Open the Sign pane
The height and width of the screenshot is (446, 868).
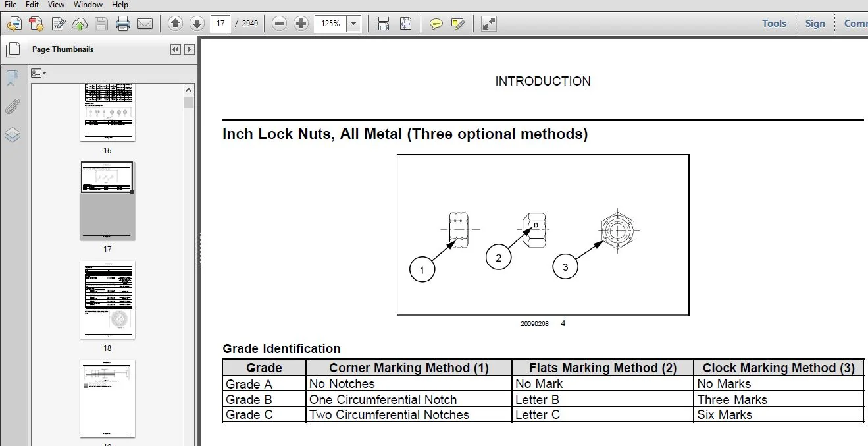815,24
